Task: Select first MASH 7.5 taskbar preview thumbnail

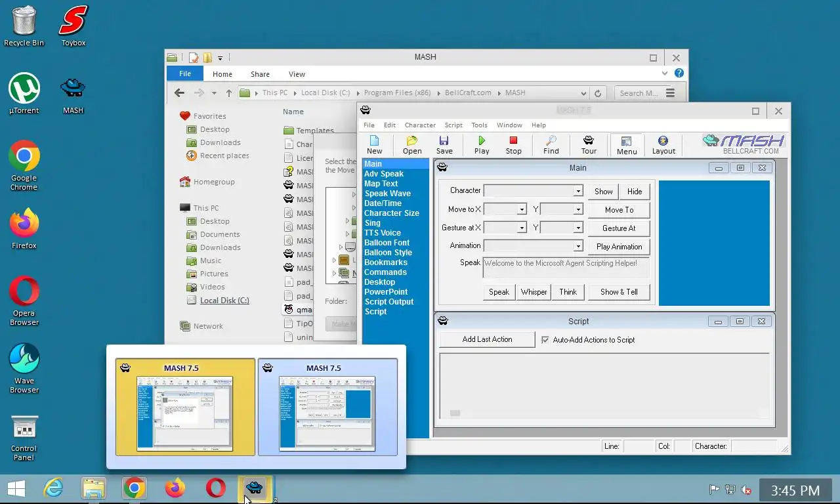Action: 185,407
